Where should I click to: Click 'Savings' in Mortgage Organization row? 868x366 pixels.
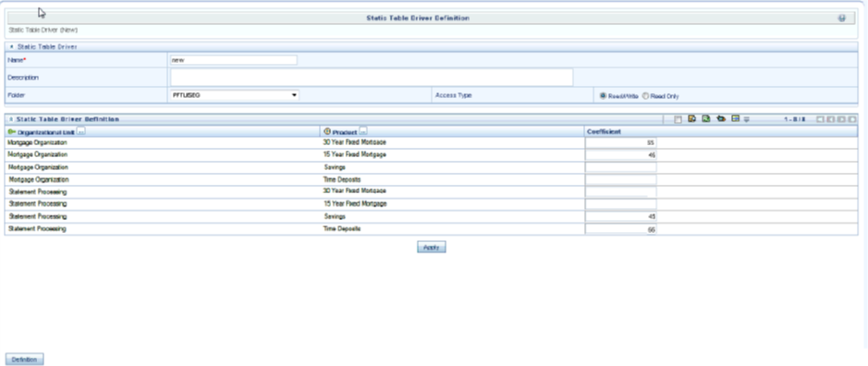pyautogui.click(x=335, y=166)
